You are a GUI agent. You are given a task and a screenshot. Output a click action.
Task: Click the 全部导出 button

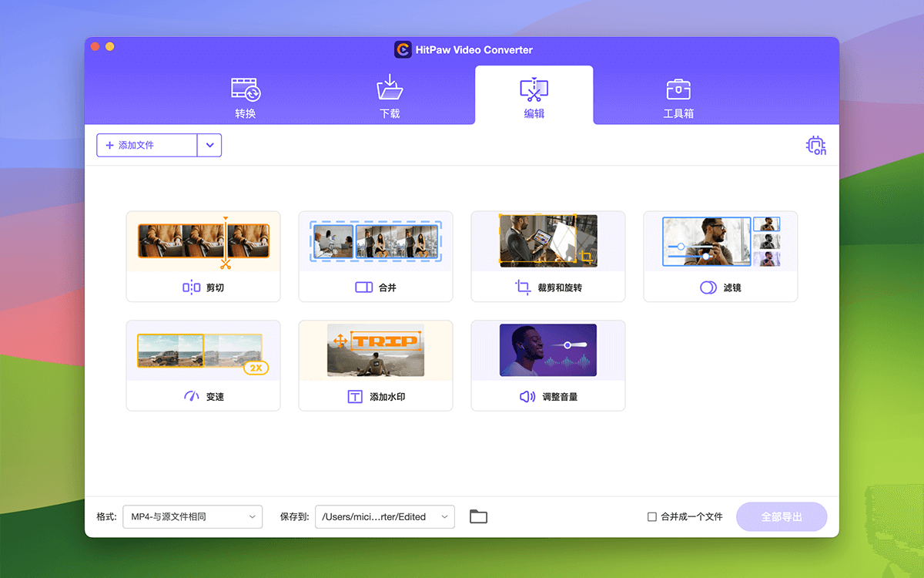coord(782,517)
